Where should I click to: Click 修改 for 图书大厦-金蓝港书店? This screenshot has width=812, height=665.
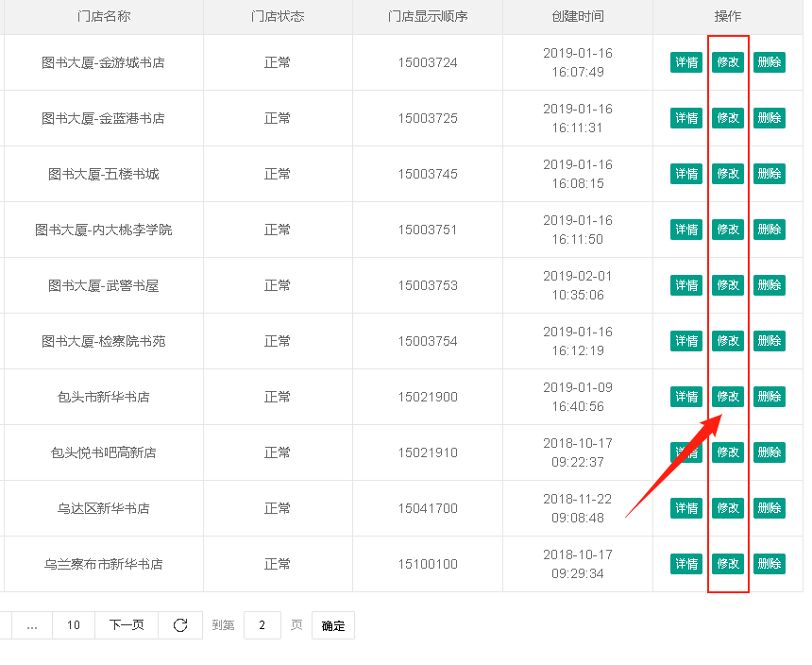point(728,118)
